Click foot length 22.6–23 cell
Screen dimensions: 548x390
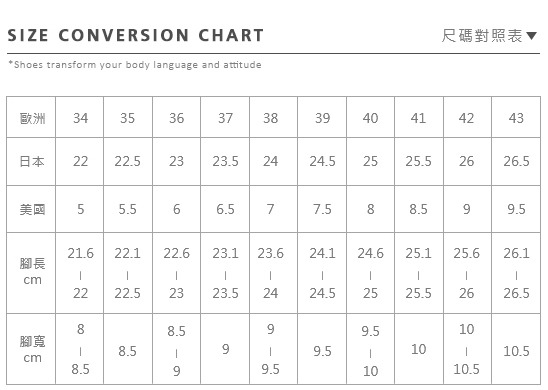click(x=176, y=273)
